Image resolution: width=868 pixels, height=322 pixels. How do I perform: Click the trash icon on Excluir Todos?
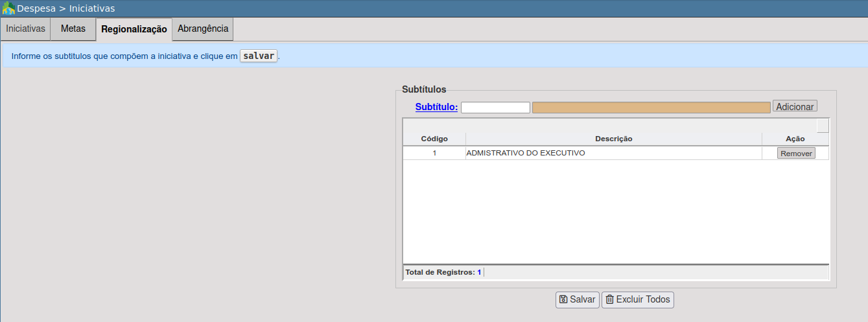(x=609, y=299)
